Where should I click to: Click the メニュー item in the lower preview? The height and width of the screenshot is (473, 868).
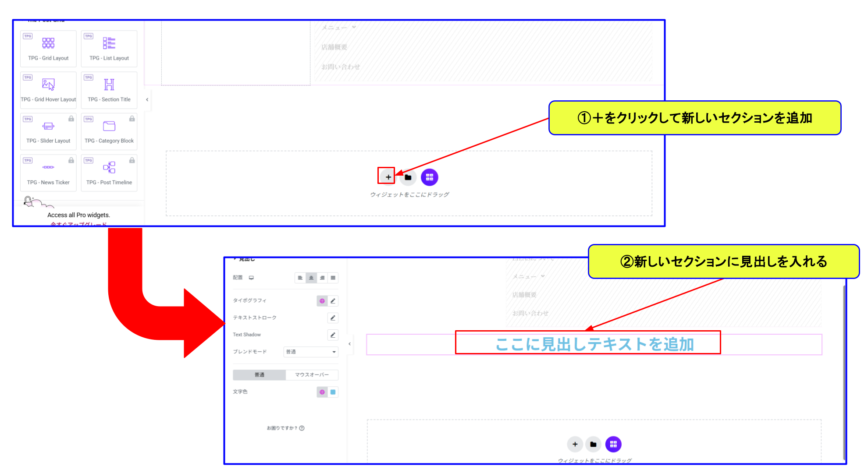point(529,276)
